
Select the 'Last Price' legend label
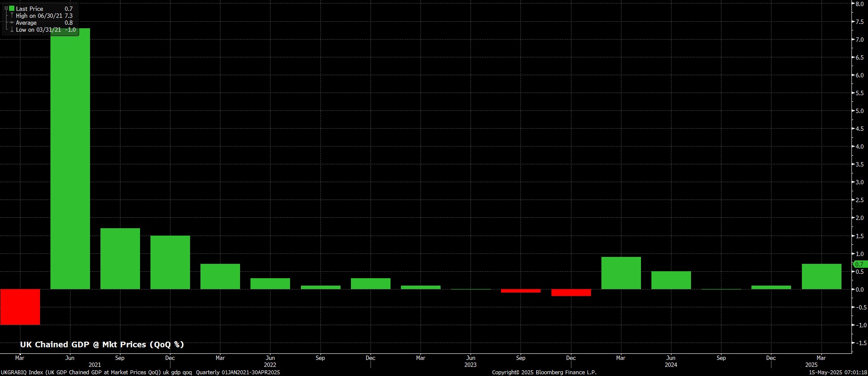[30, 9]
